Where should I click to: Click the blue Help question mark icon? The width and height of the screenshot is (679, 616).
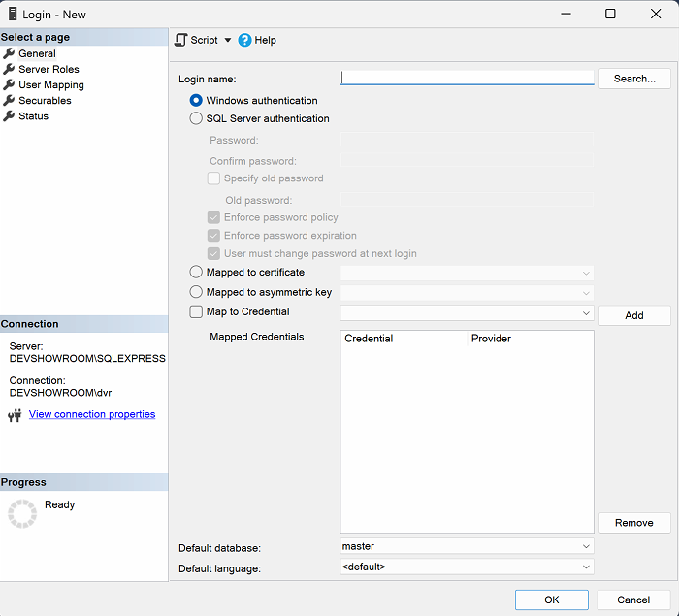244,40
